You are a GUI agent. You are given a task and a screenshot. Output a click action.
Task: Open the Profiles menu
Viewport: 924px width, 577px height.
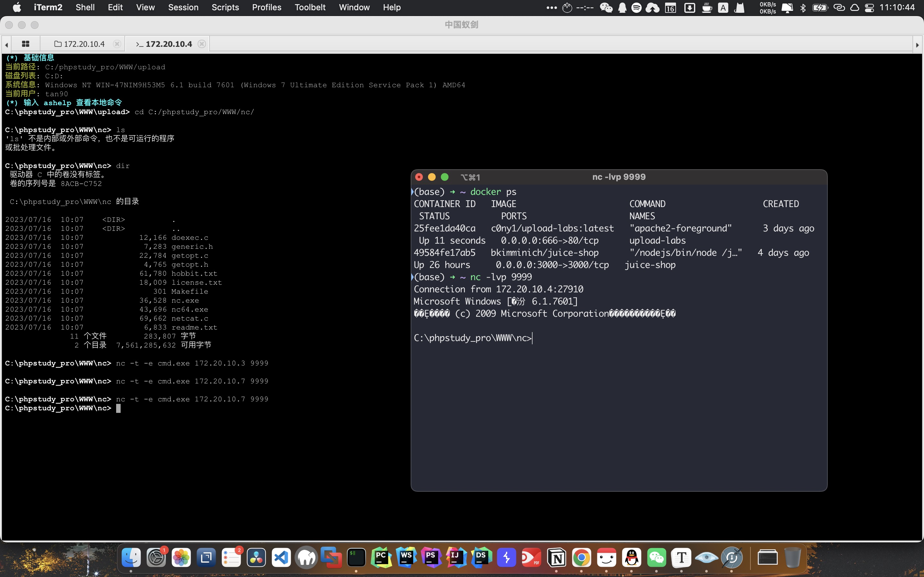pos(266,7)
